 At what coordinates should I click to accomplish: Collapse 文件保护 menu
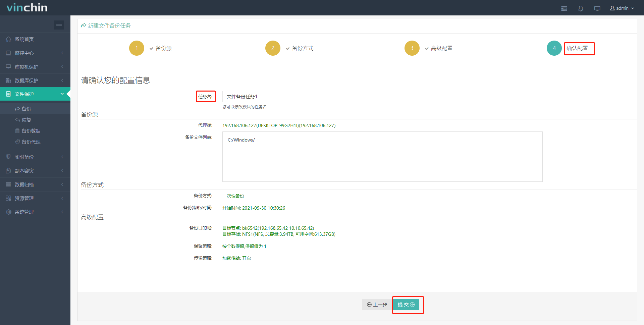(x=35, y=94)
